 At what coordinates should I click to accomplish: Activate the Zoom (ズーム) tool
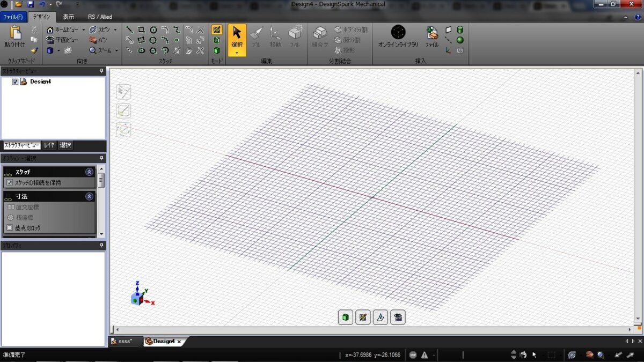pyautogui.click(x=100, y=50)
